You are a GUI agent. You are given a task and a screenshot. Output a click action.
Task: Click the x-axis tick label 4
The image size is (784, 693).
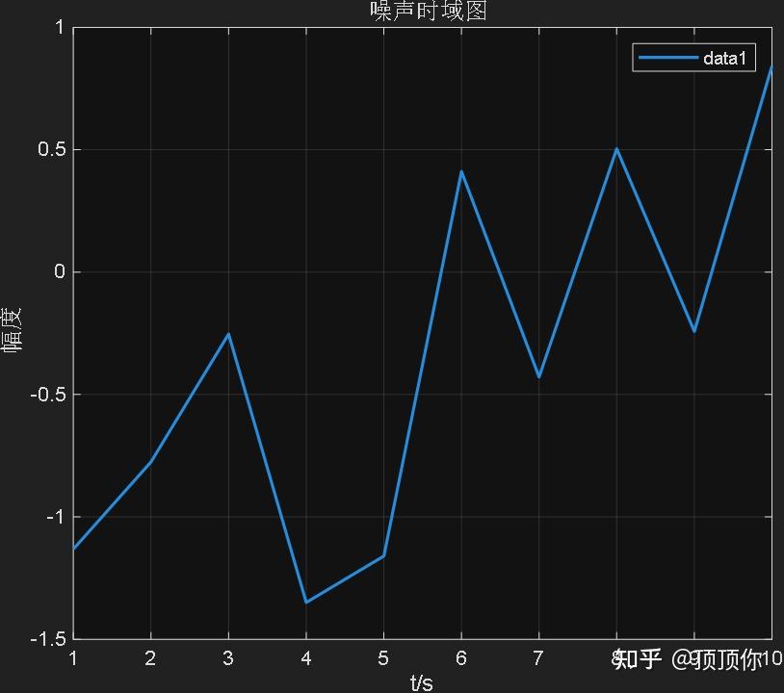pos(306,658)
